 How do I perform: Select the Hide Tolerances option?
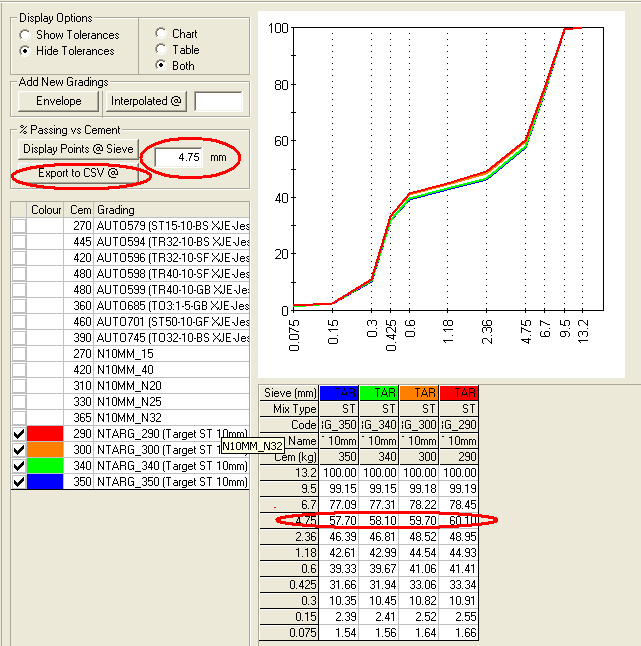[25, 51]
